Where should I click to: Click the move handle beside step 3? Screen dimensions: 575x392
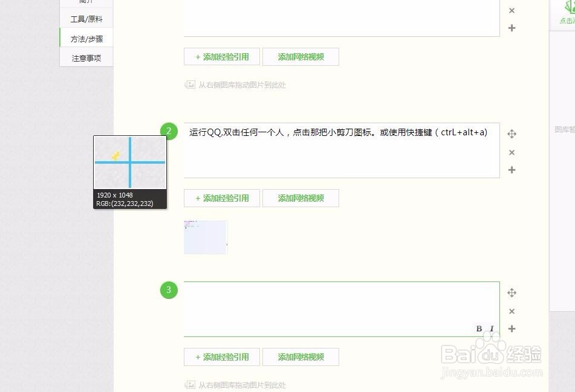point(512,292)
